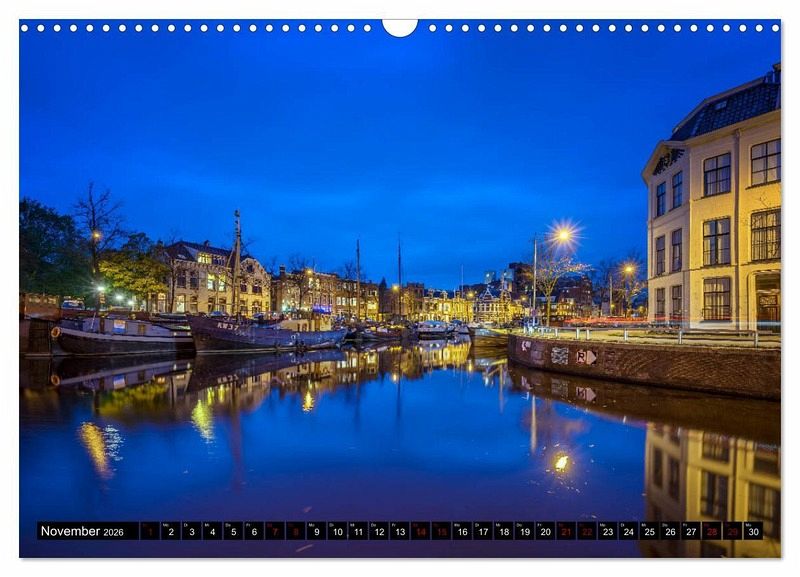
Task: Select day 3 in the calendar strip
Action: pyautogui.click(x=192, y=531)
